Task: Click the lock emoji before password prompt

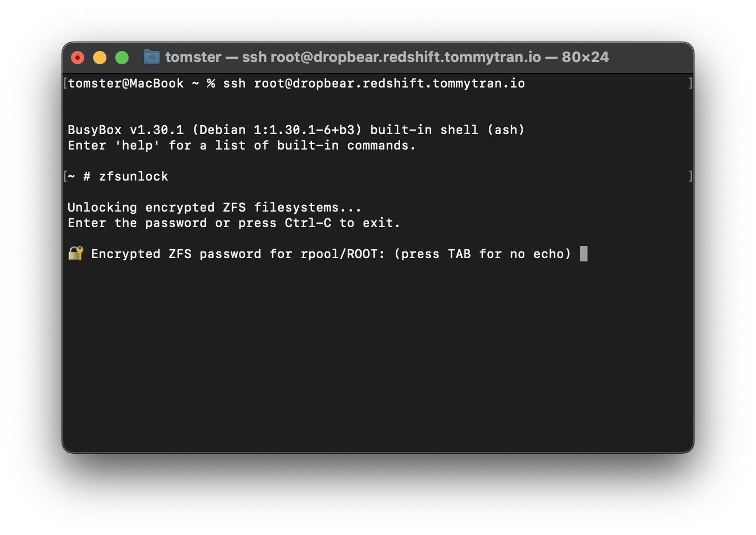Action: (x=75, y=254)
